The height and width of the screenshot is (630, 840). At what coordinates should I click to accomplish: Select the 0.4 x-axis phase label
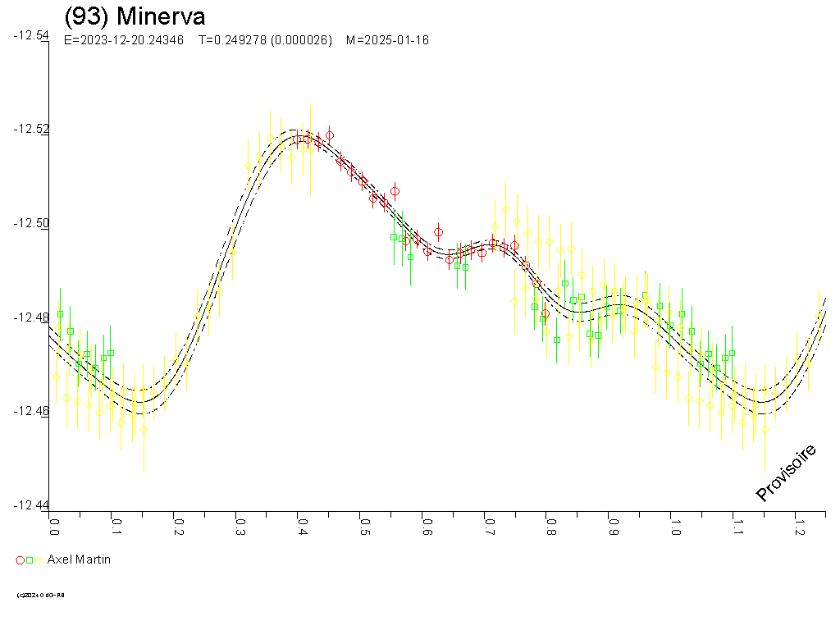pyautogui.click(x=302, y=525)
